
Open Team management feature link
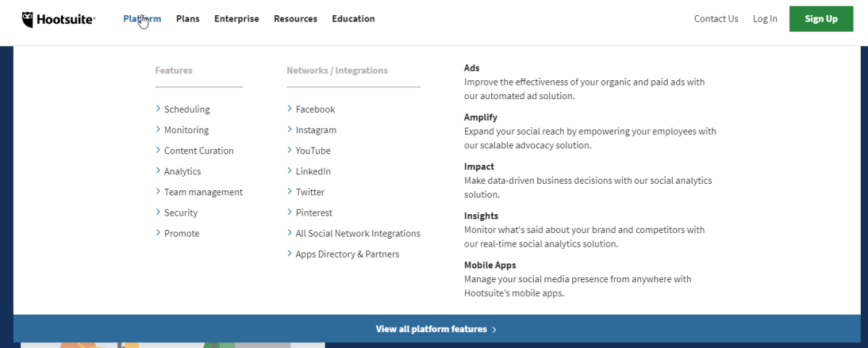point(203,192)
